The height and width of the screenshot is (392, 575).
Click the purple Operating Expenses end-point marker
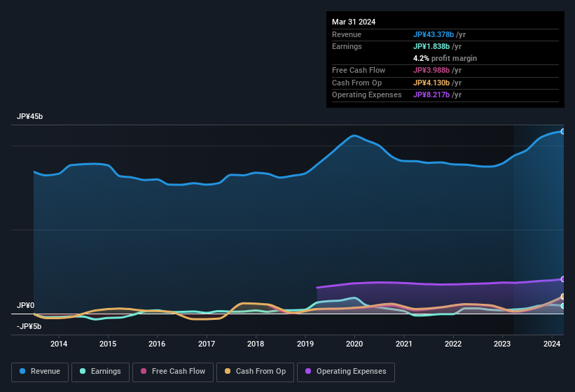coord(563,279)
